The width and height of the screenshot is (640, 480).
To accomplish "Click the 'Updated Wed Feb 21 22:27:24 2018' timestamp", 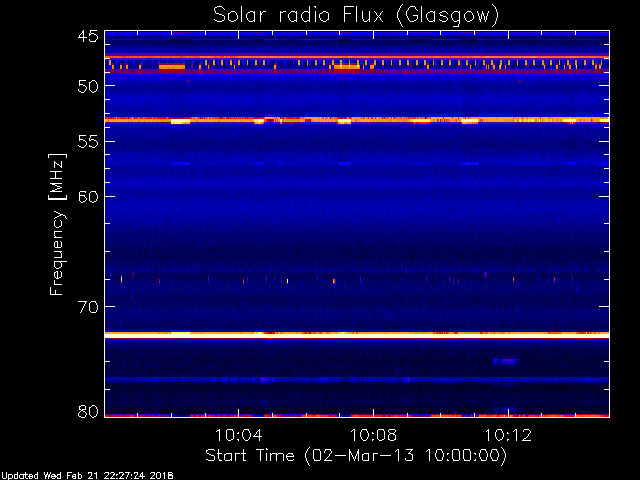I will coord(87,476).
